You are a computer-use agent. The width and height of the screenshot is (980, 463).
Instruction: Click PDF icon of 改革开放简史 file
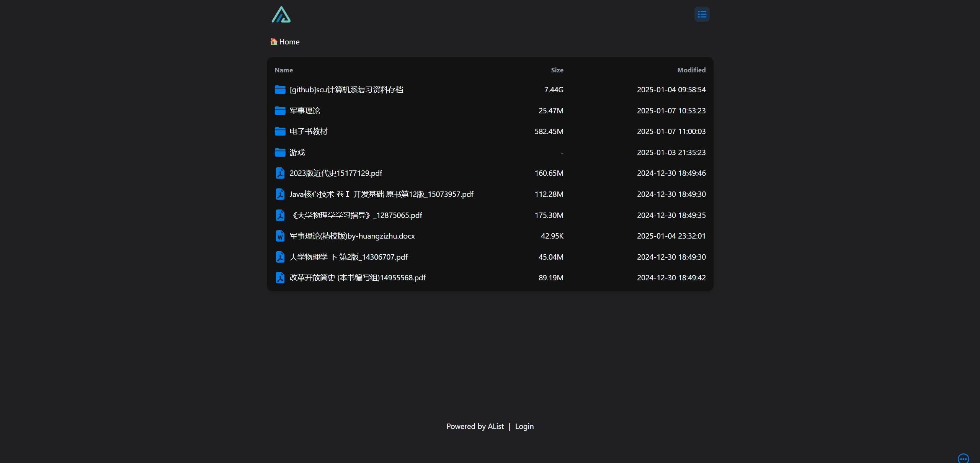point(280,278)
